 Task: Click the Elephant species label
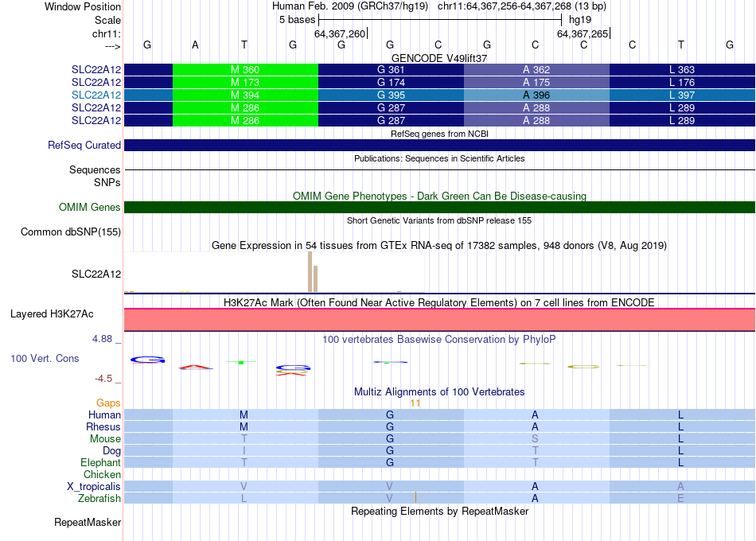(x=100, y=462)
